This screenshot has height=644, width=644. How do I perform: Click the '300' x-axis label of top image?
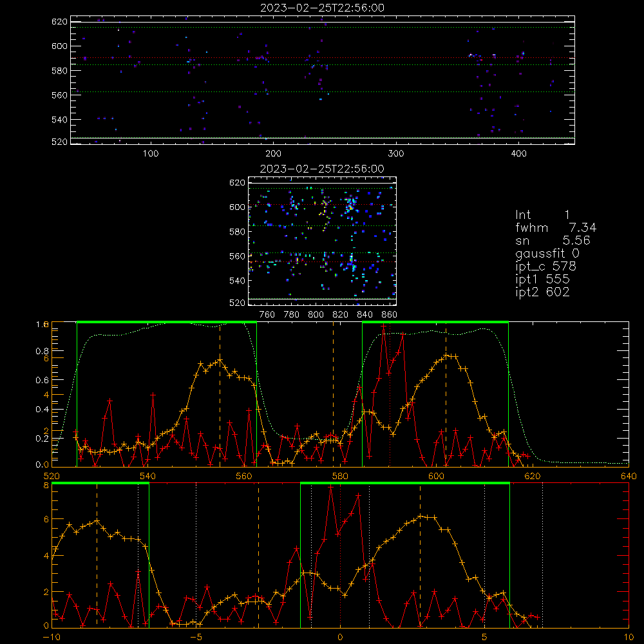396,154
